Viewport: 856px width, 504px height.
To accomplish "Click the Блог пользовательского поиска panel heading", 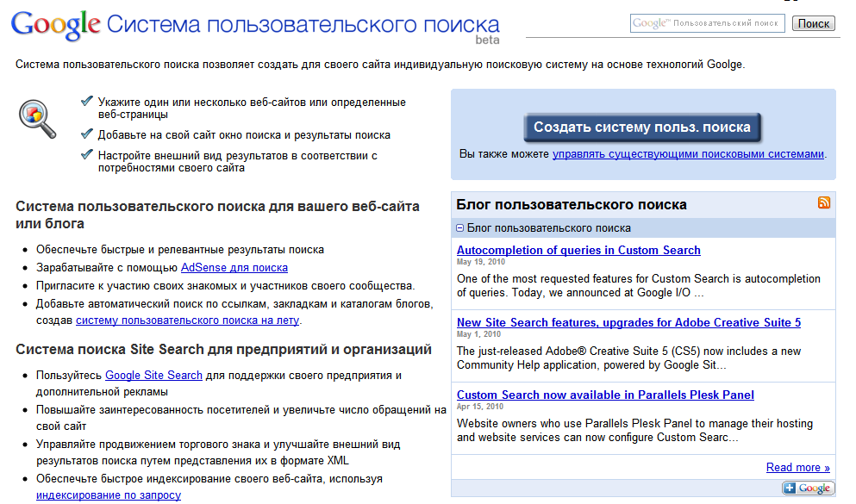I will pos(572,204).
